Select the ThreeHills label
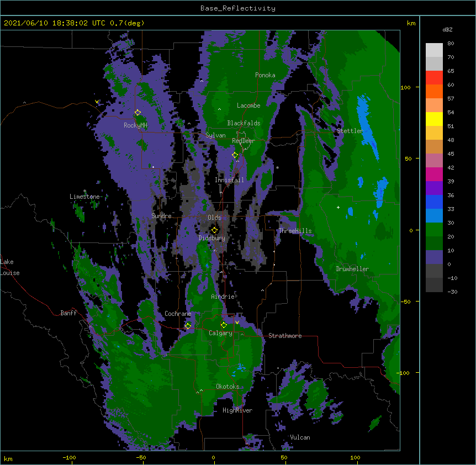 pyautogui.click(x=295, y=231)
